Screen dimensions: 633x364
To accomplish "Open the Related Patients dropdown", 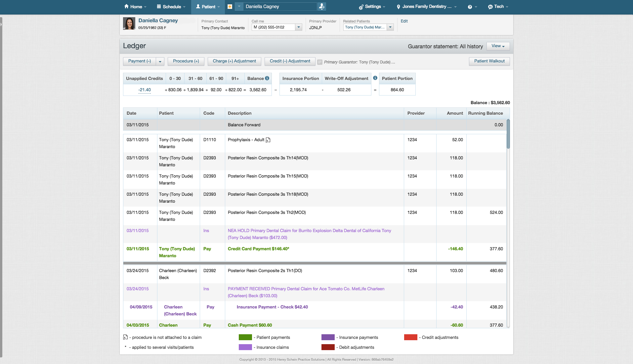I will pos(390,27).
